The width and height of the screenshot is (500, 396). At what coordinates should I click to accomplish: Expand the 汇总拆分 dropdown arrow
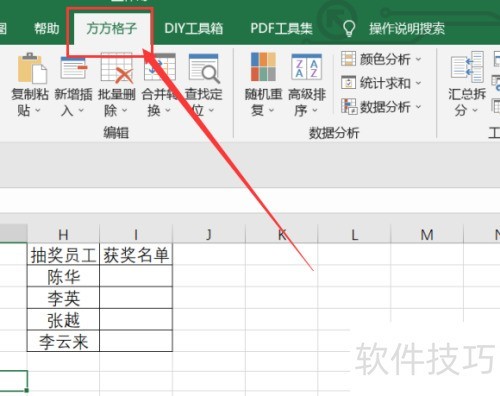point(475,110)
